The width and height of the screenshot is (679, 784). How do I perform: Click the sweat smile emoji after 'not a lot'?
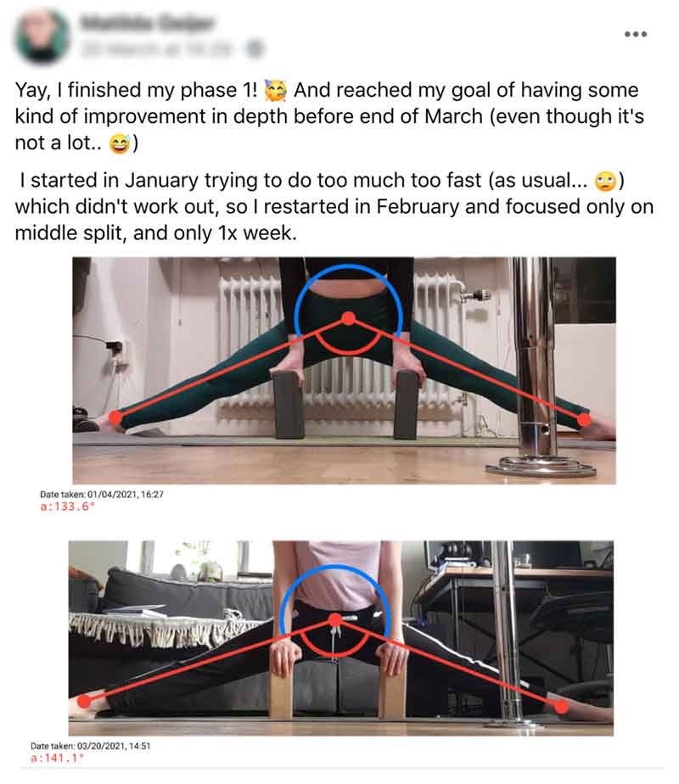pos(119,144)
